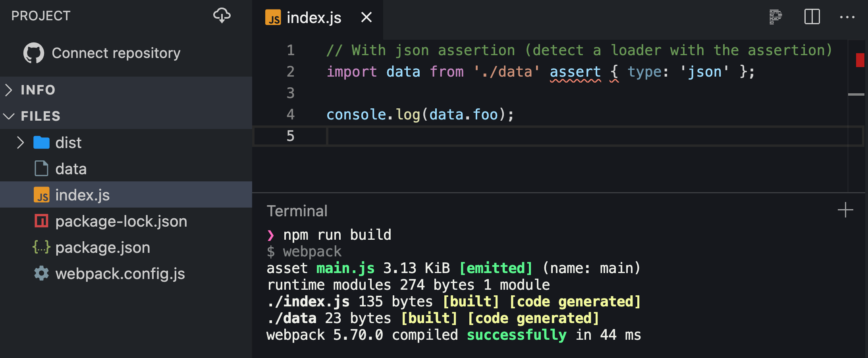This screenshot has width=868, height=358.
Task: Close the index.js tab
Action: 366,17
